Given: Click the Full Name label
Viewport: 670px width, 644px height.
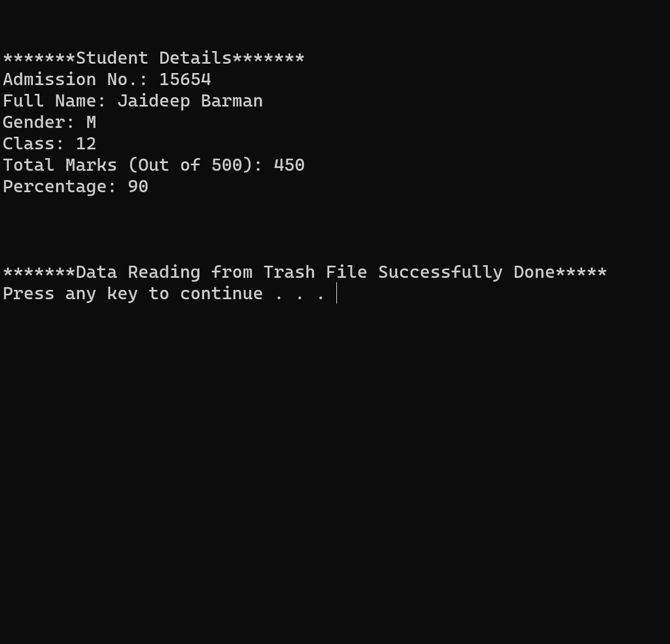Looking at the screenshot, I should pos(54,101).
